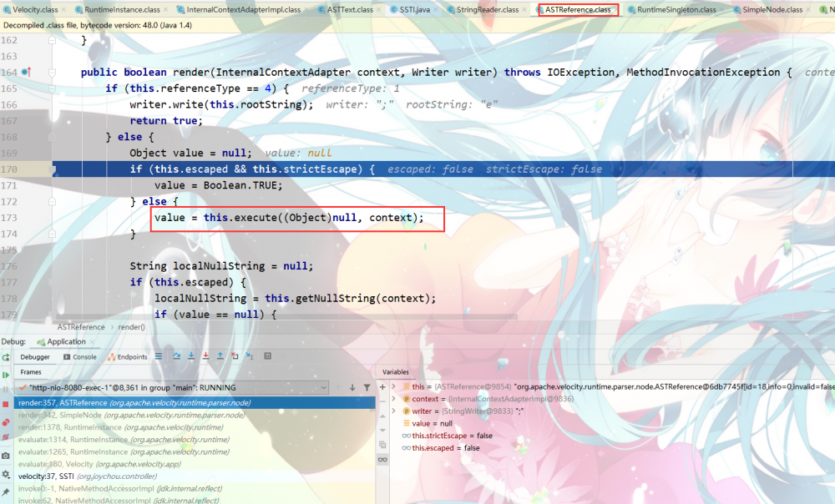
Task: Expand the 'context' variable node
Action: (x=394, y=399)
